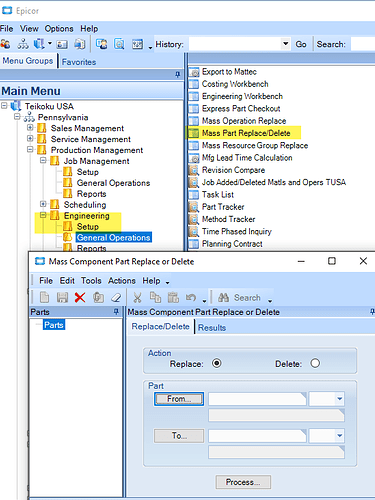375x500 pixels.
Task: Open Costing Workbench from the list
Action: tap(235, 84)
